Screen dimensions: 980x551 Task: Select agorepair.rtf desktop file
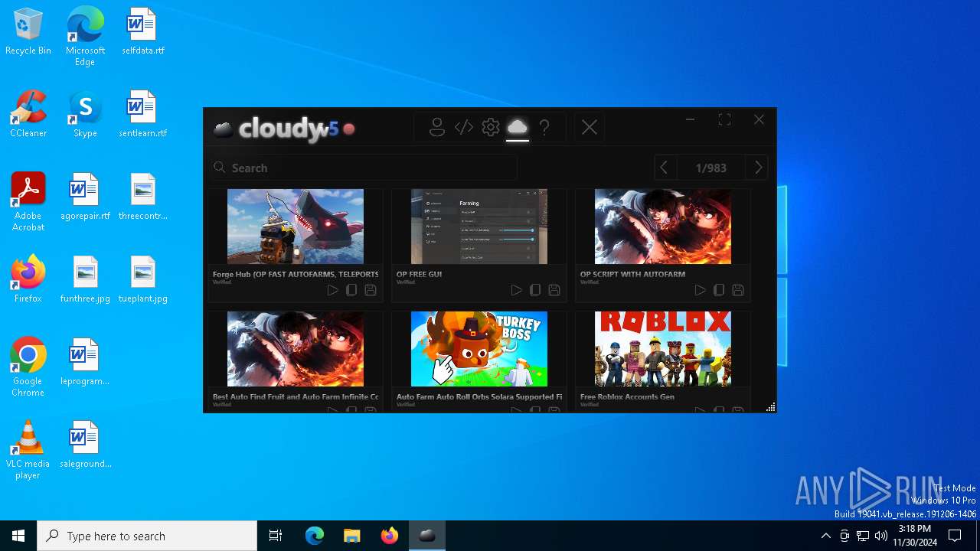85,197
